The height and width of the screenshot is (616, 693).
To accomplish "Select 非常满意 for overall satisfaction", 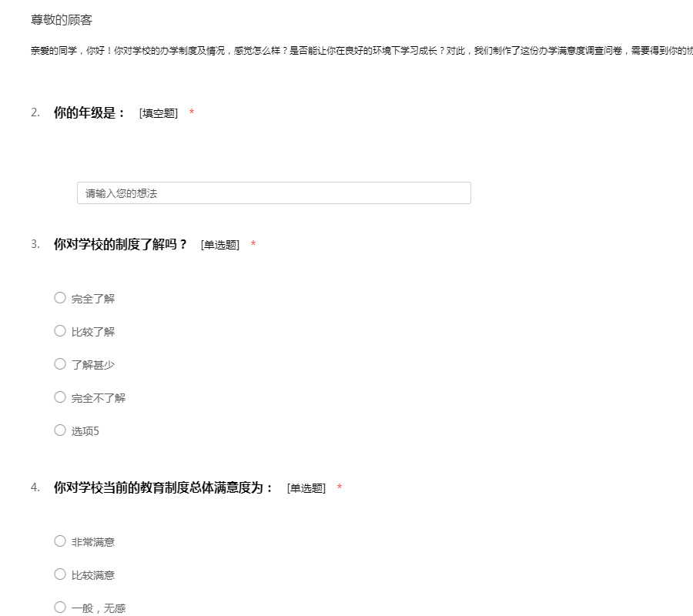I will tap(60, 541).
